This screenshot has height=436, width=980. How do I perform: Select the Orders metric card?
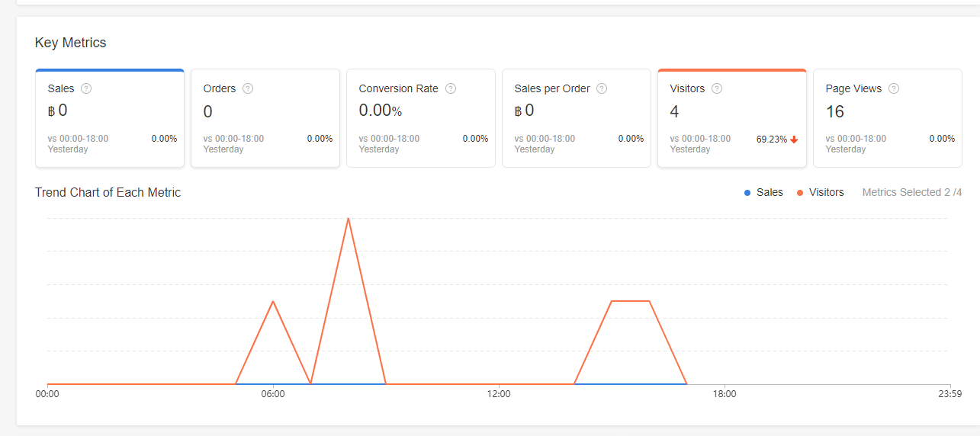coord(265,118)
